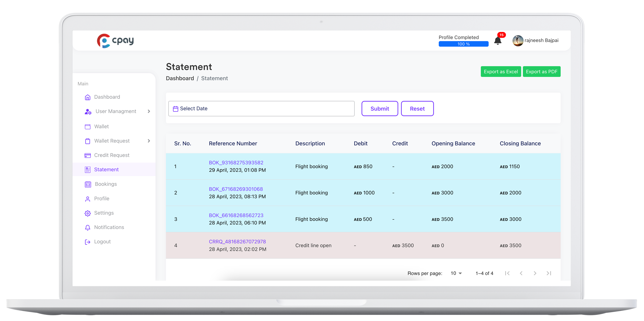This screenshot has height=321, width=644.
Task: Click Export as Excel button
Action: coord(501,71)
